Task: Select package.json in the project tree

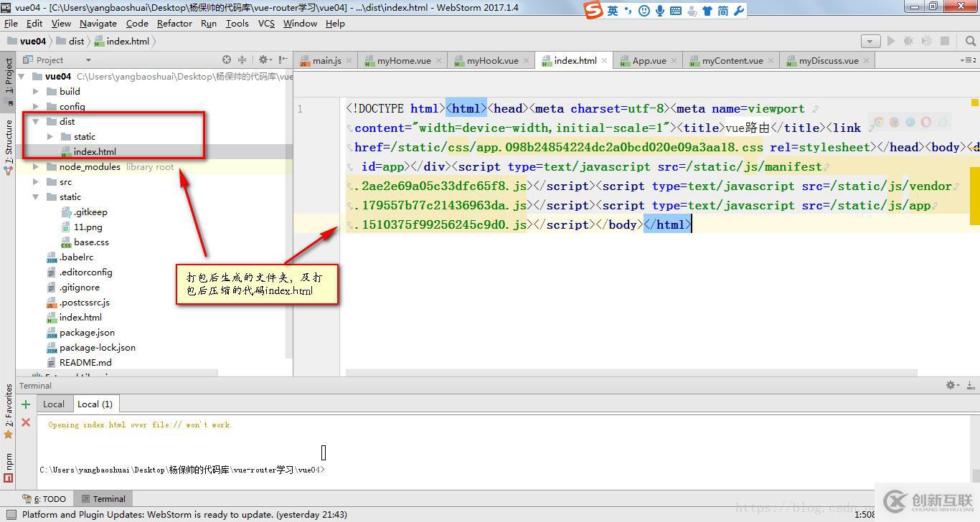Action: (x=87, y=333)
